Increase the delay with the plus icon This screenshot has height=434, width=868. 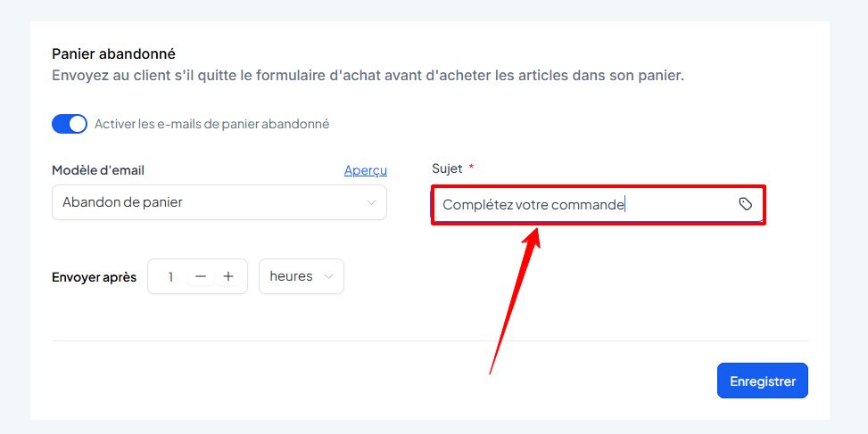[x=228, y=276]
